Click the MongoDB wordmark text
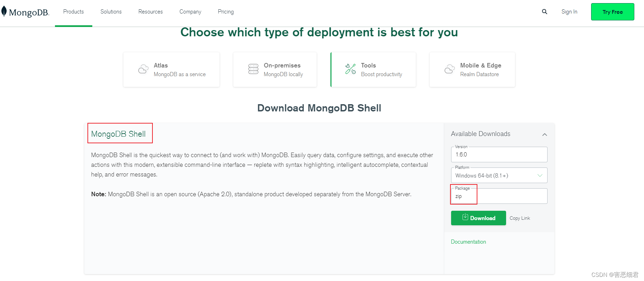644x281 pixels. (29, 12)
